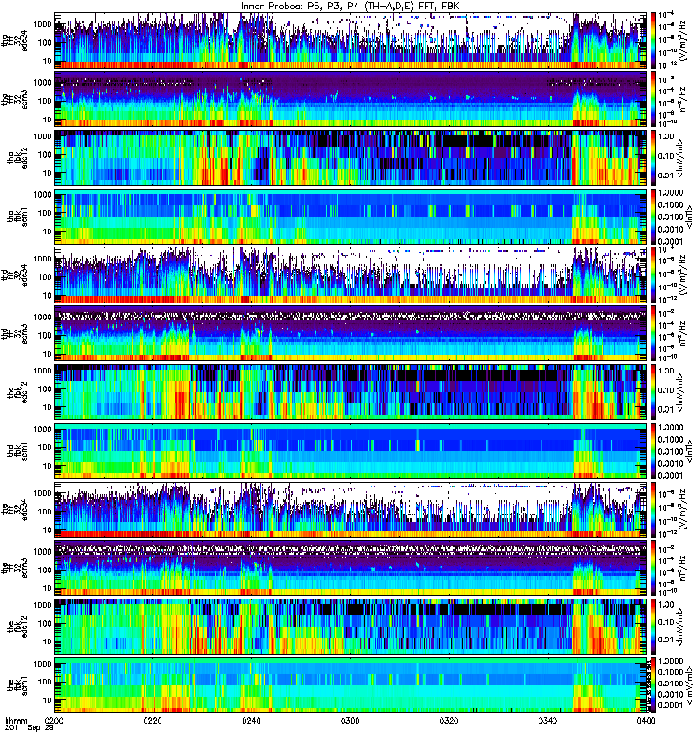Image resolution: width=700 pixels, height=747 pixels.
Task: Click the color bar of thd fbk edc12 panel
Action: [652, 392]
